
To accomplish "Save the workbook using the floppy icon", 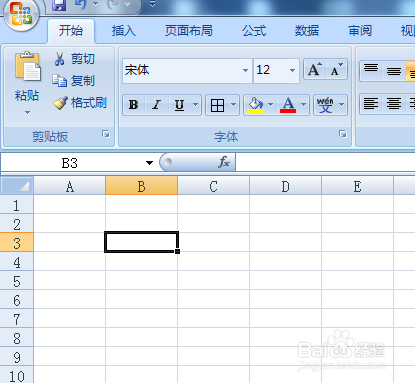I will tap(59, 5).
